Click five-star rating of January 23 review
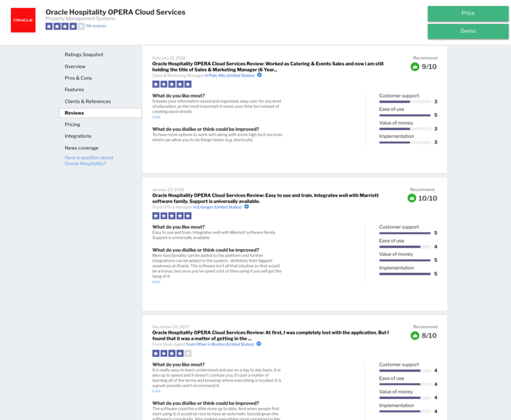The width and height of the screenshot is (511, 420). pos(172,216)
